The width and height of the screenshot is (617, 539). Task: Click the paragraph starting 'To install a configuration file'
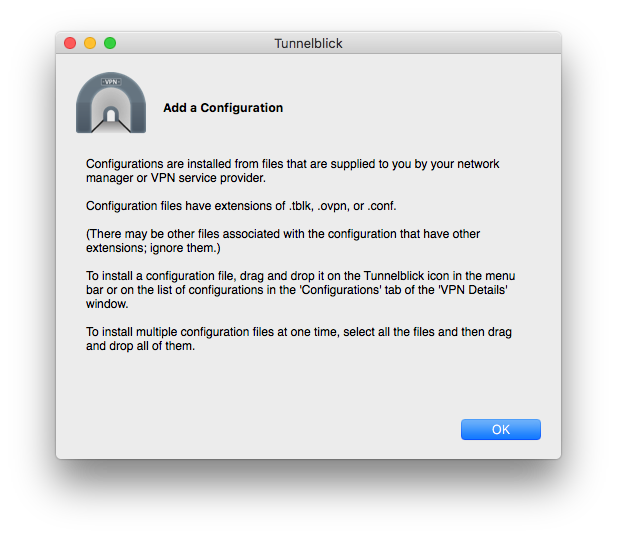coord(298,289)
